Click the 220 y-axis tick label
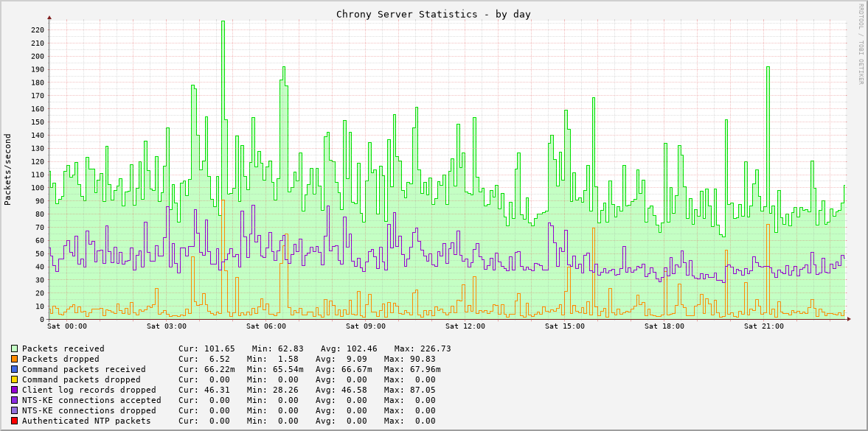 click(x=37, y=30)
